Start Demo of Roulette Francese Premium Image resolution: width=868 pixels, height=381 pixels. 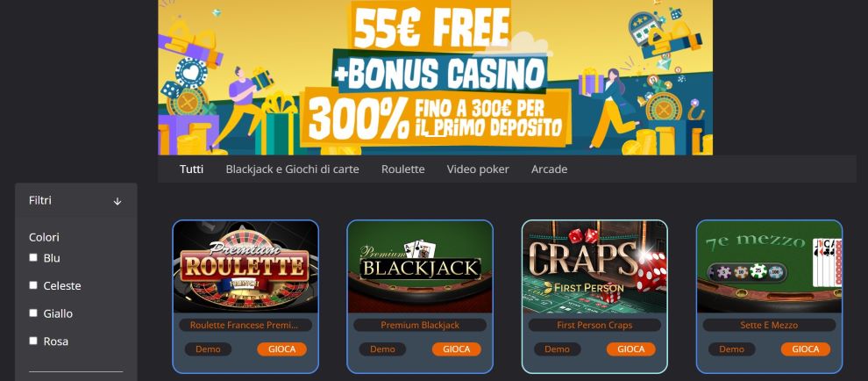tap(208, 349)
